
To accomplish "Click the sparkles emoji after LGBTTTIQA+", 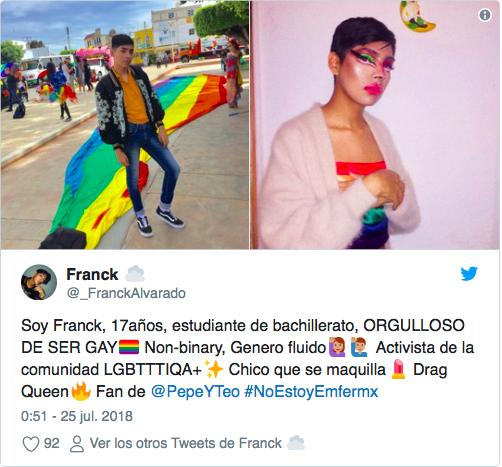I will [214, 369].
